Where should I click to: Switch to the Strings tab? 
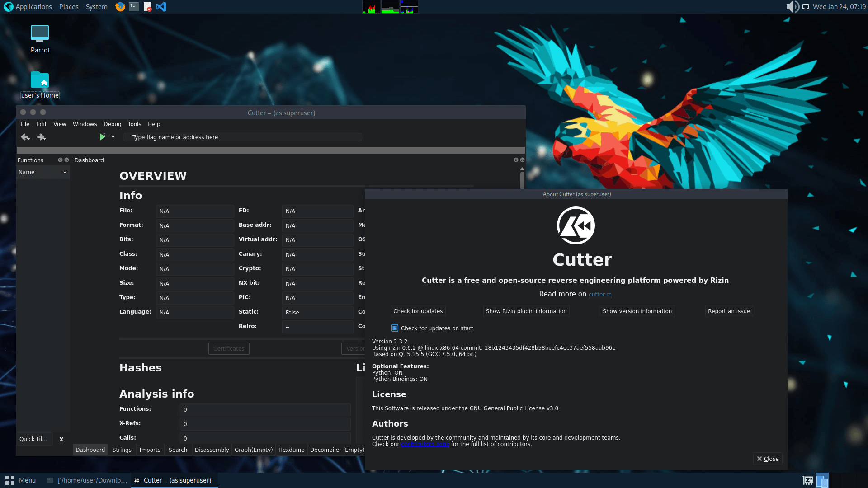point(122,450)
